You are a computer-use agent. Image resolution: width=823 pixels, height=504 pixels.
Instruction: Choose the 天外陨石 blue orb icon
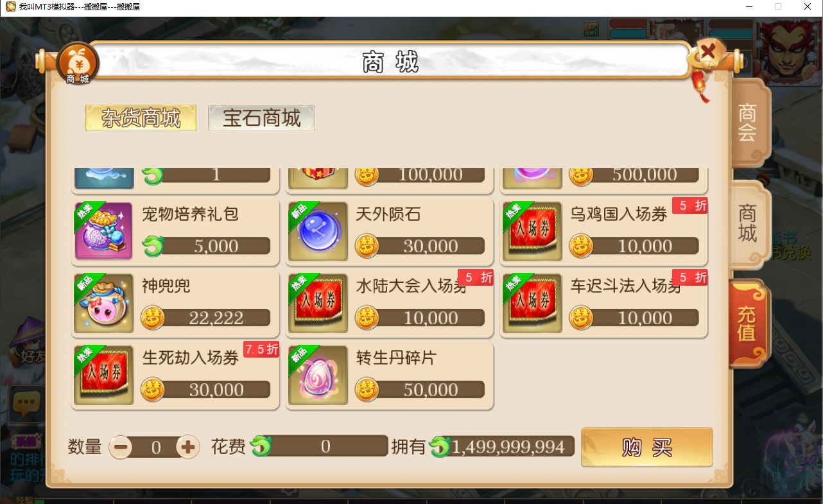pos(318,231)
